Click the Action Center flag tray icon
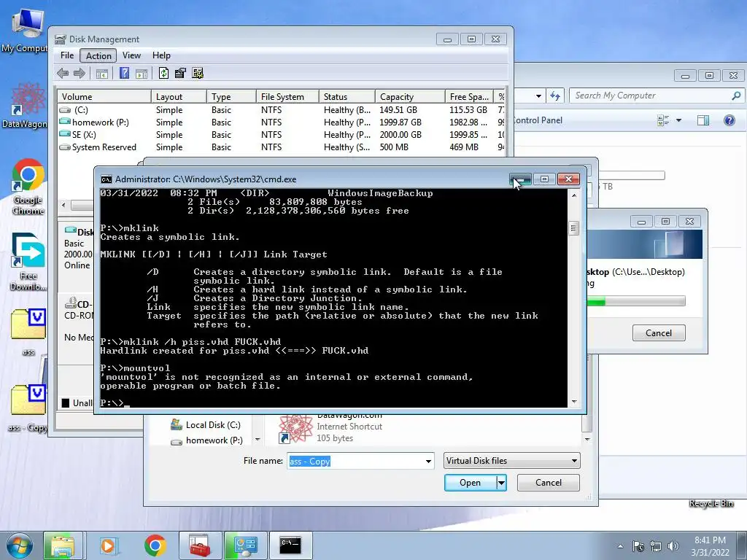Image resolution: width=747 pixels, height=560 pixels. coord(638,546)
